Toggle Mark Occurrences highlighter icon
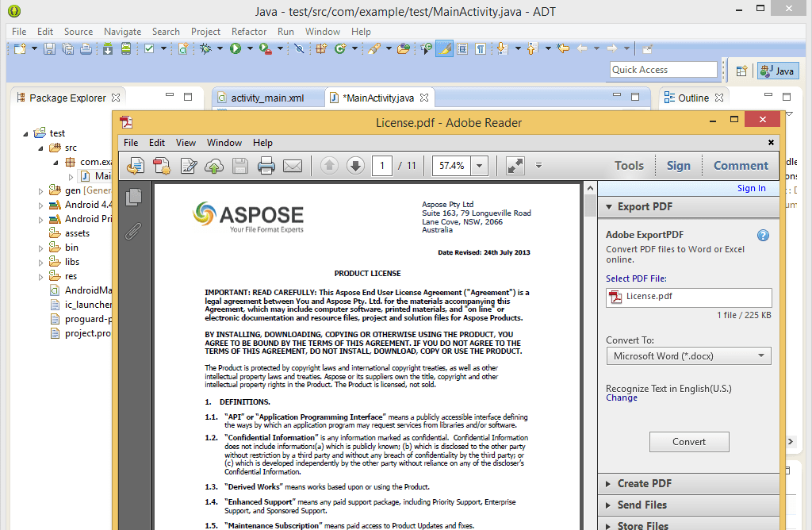Image resolution: width=812 pixels, height=530 pixels. (x=444, y=48)
